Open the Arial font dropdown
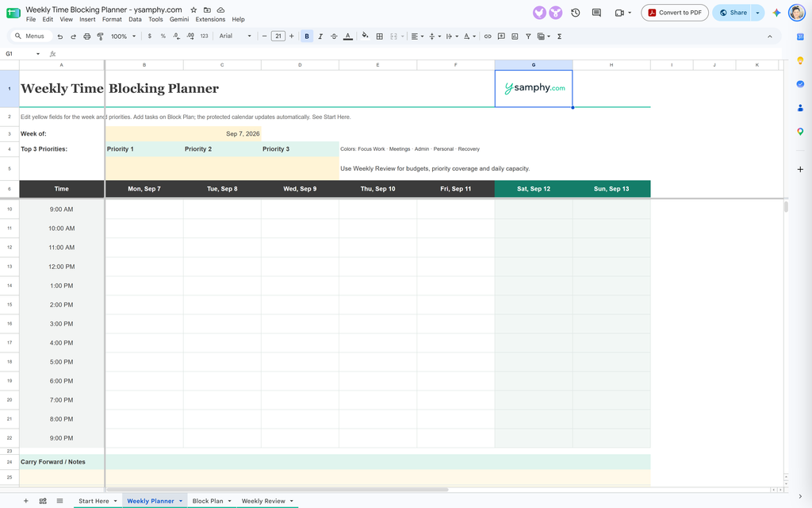 pyautogui.click(x=235, y=37)
